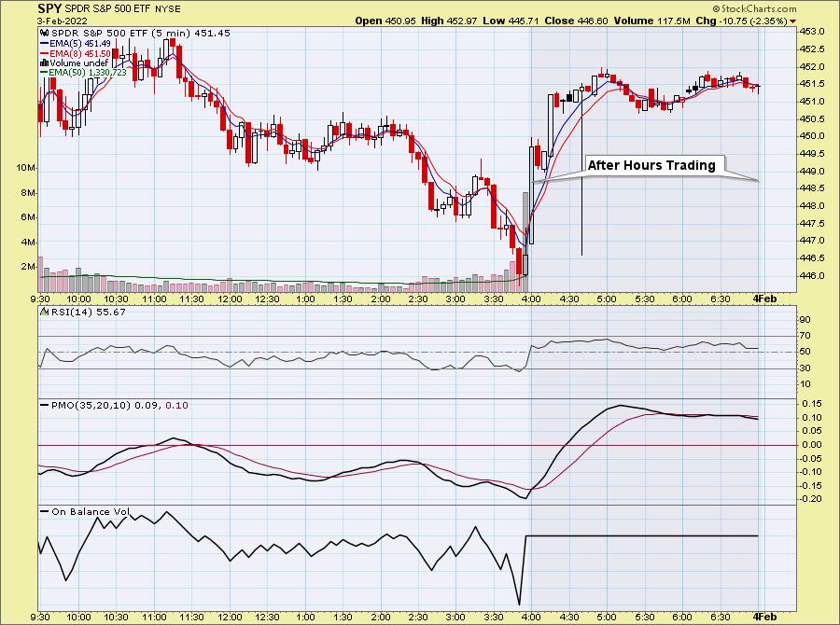Image resolution: width=840 pixels, height=625 pixels.
Task: Click the 30 label on RSI axis
Action: pos(805,368)
